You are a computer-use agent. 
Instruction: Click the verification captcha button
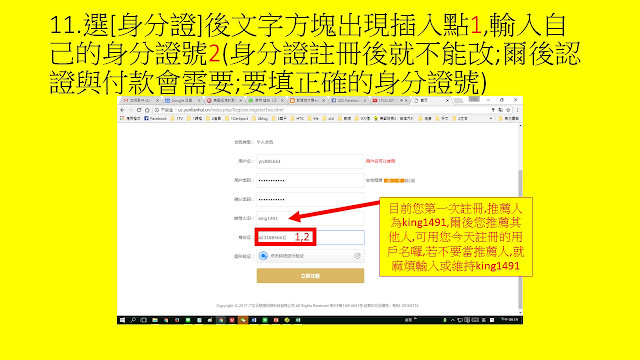point(310,256)
